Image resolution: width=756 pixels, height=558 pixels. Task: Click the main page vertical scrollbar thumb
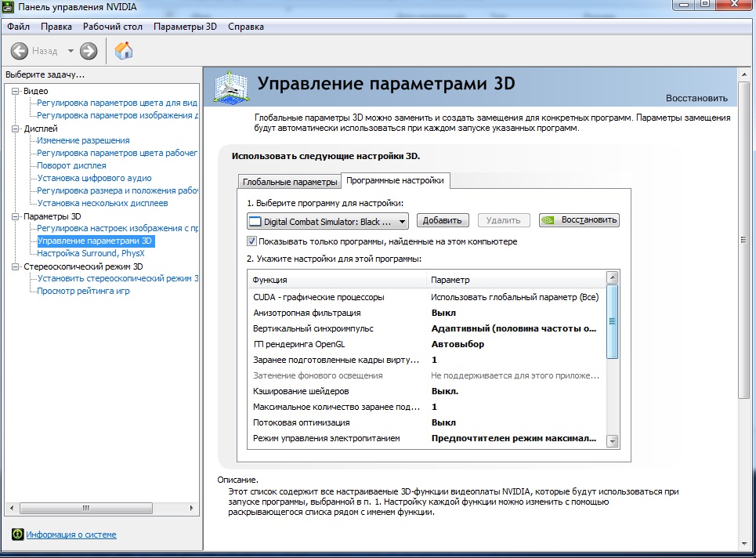[x=743, y=240]
